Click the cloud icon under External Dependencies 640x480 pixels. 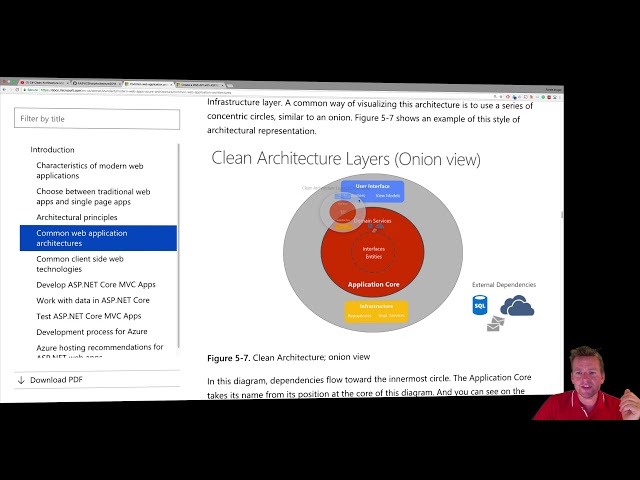point(517,306)
